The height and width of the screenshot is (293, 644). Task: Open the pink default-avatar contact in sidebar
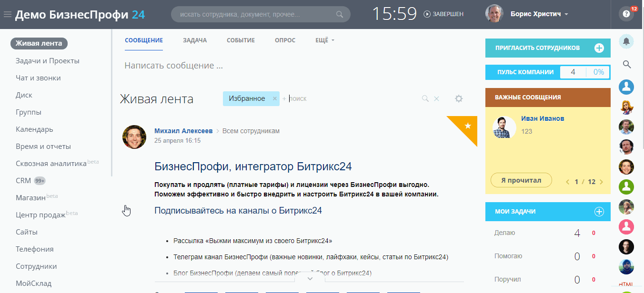coord(626,227)
